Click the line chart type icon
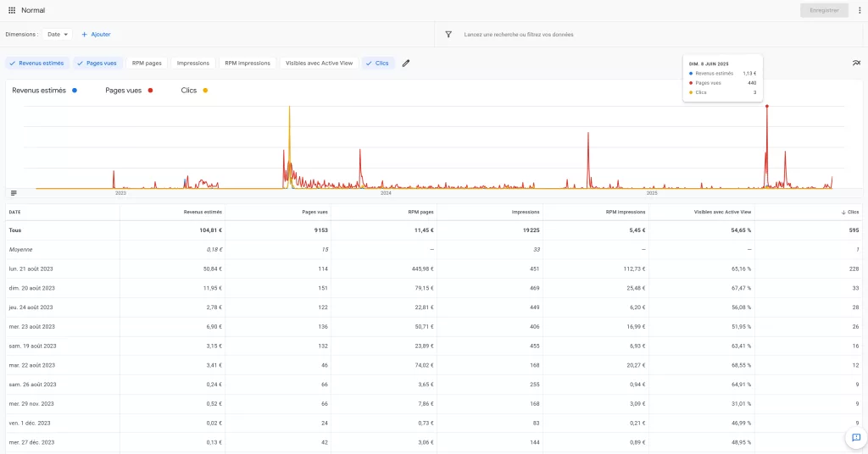The image size is (868, 454). pos(856,63)
